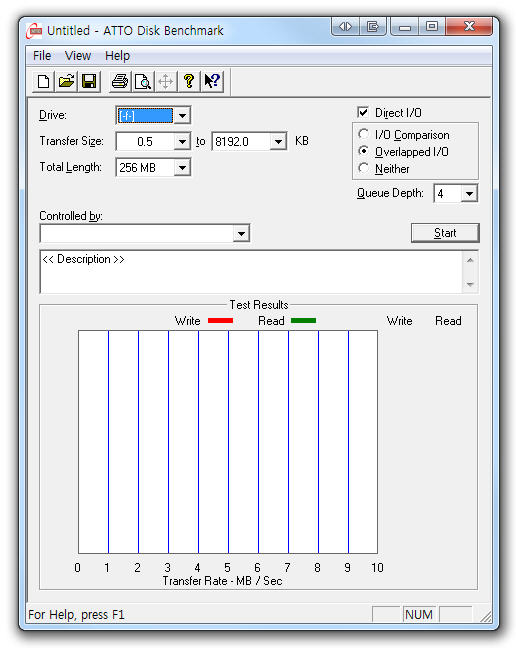The height and width of the screenshot is (648, 516).
Task: Open the Total Length dropdown
Action: (x=182, y=167)
